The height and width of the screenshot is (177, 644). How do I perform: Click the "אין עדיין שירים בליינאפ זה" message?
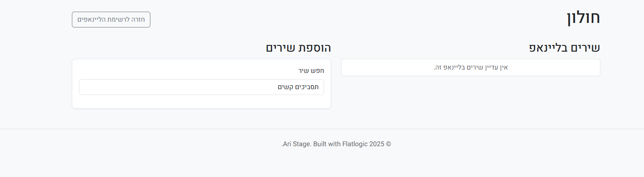pyautogui.click(x=470, y=67)
